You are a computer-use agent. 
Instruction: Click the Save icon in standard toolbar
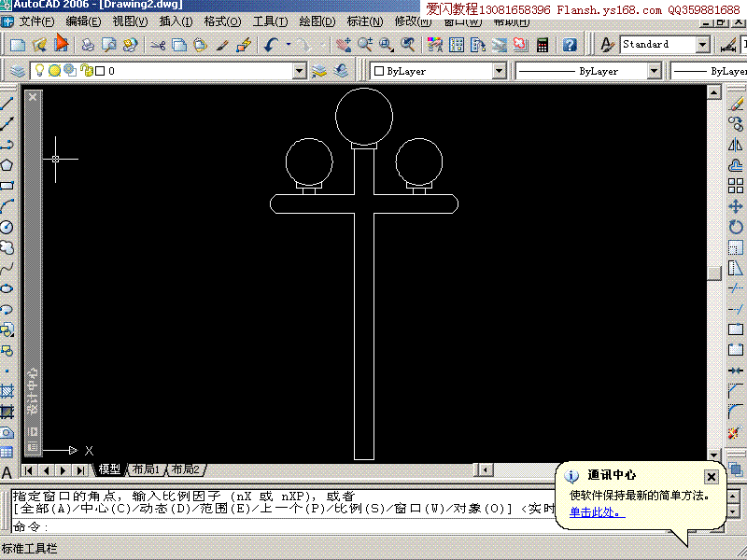pos(61,44)
